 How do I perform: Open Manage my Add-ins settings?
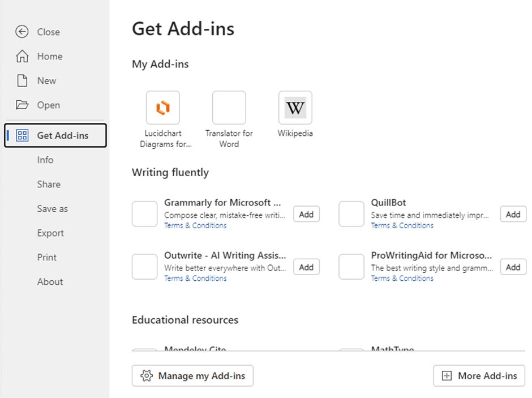point(192,375)
